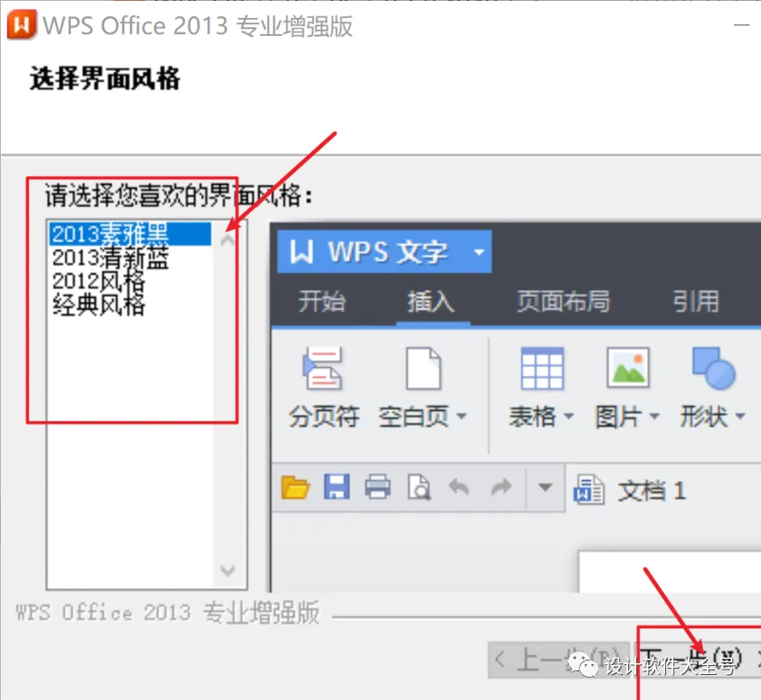This screenshot has height=700, width=761.
Task: Click the WPS Office logo in title bar
Action: pos(22,24)
